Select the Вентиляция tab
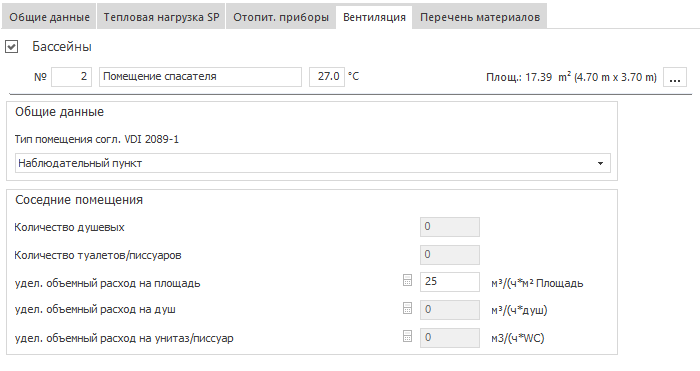 click(x=374, y=17)
